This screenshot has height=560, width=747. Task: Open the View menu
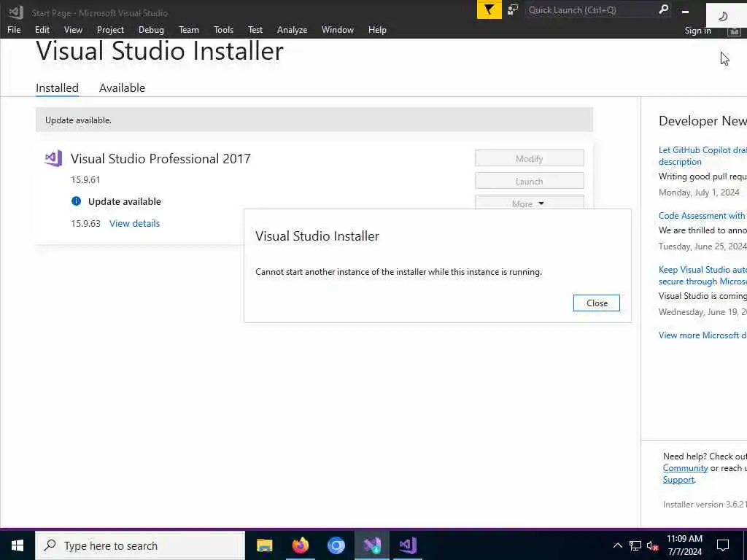click(73, 29)
